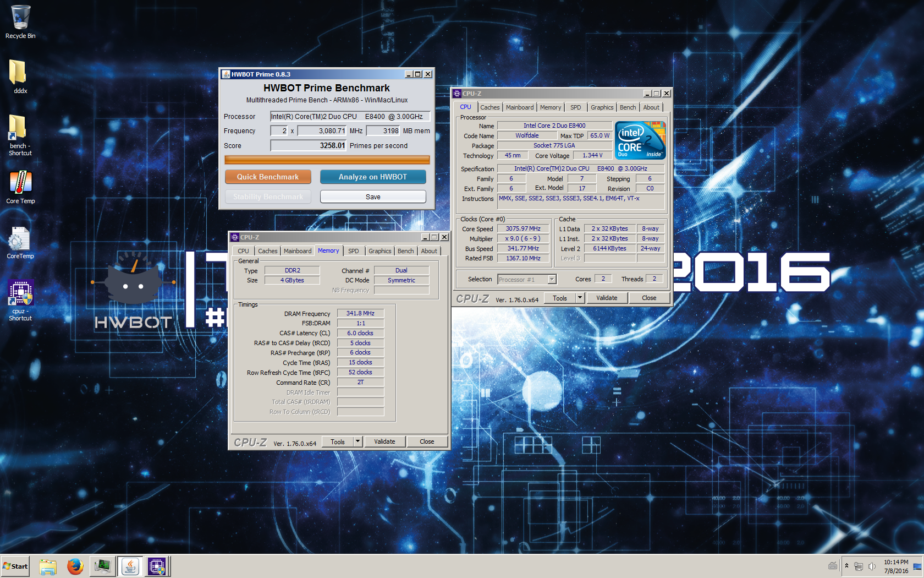Open Graphics tab in Memory CPU-Z window

[380, 251]
